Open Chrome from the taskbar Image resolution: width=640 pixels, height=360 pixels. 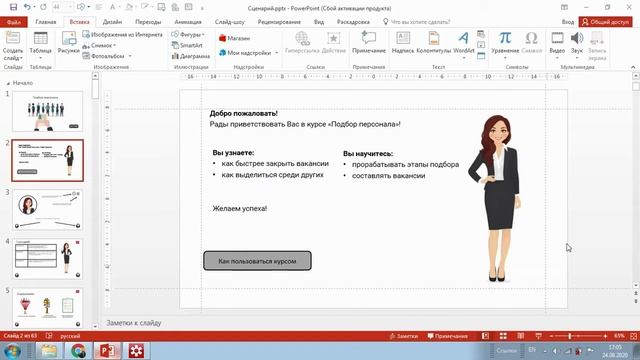(78, 351)
